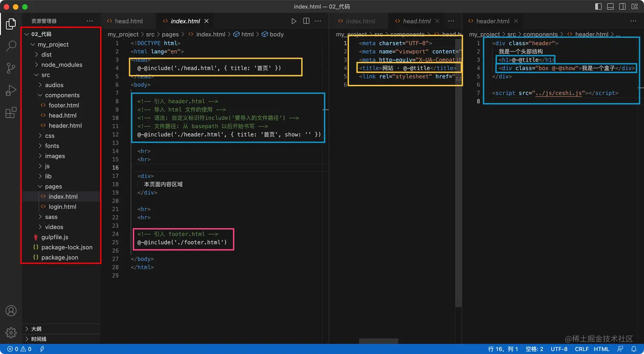Run the file with play button
644x354 pixels.
293,21
